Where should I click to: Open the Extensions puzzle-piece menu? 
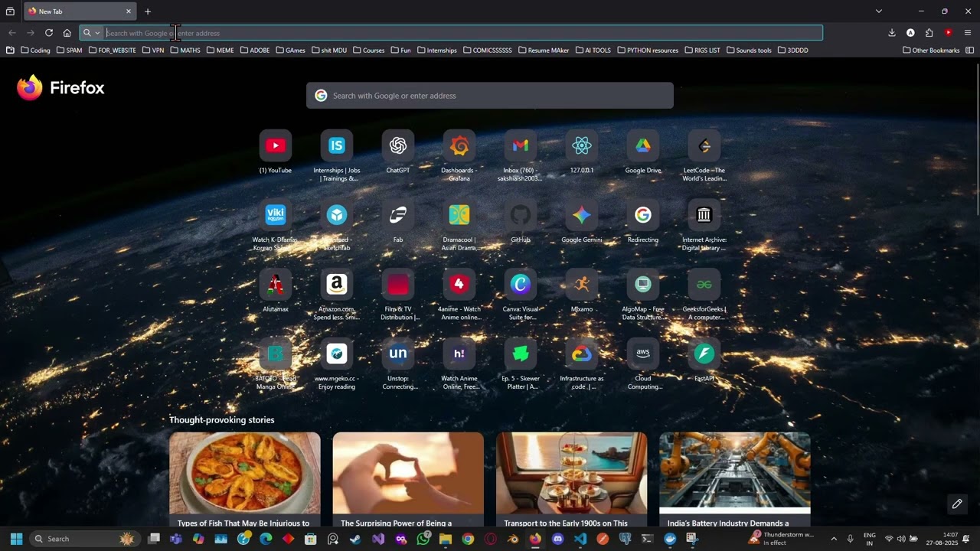929,33
